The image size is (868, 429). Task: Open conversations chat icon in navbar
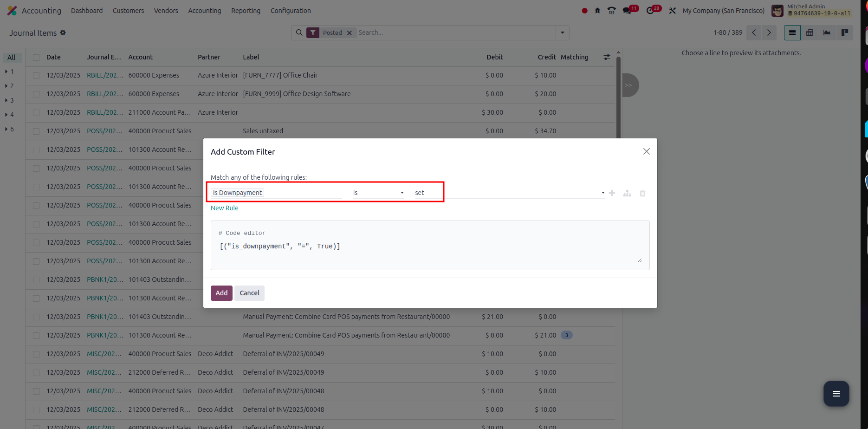point(627,11)
